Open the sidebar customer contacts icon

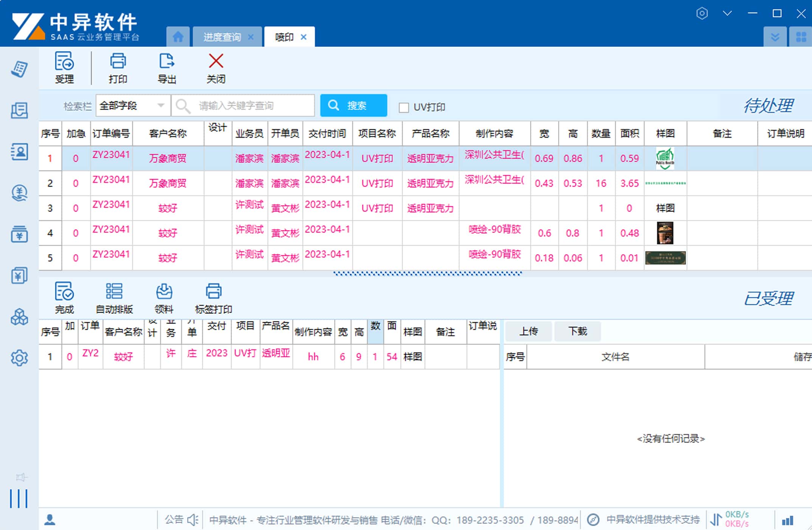[x=19, y=152]
